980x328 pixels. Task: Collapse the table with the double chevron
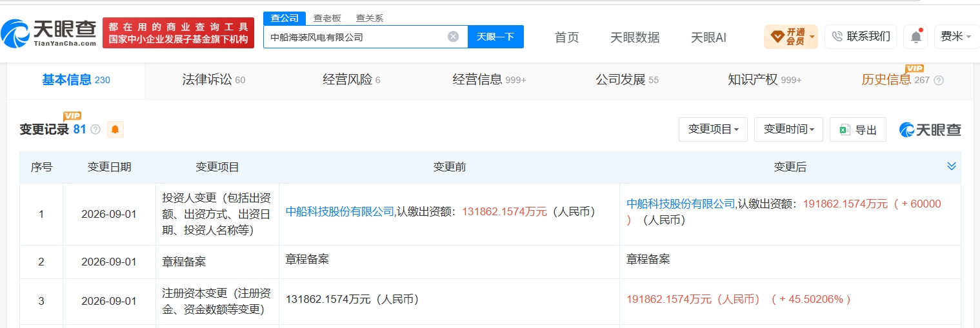pos(951,166)
